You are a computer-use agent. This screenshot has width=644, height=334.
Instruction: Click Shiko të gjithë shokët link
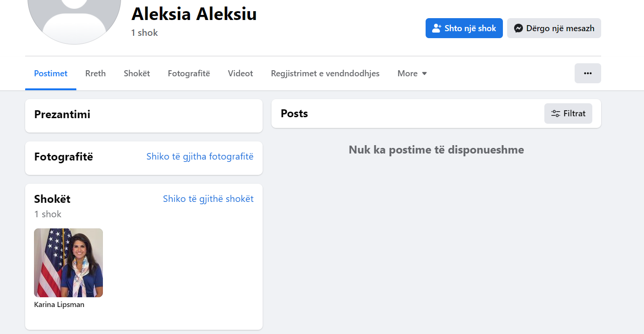click(x=208, y=199)
